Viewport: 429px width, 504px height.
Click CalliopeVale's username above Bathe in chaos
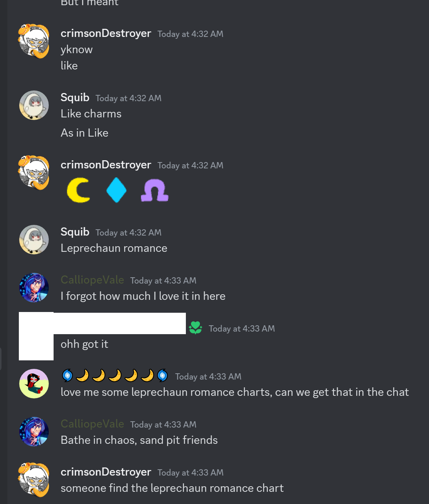[92, 424]
